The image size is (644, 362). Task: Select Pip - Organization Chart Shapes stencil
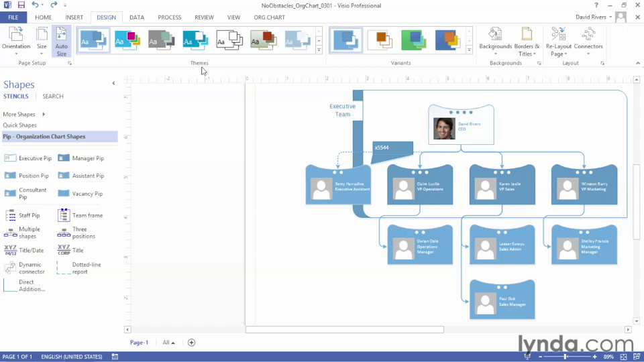[x=60, y=136]
